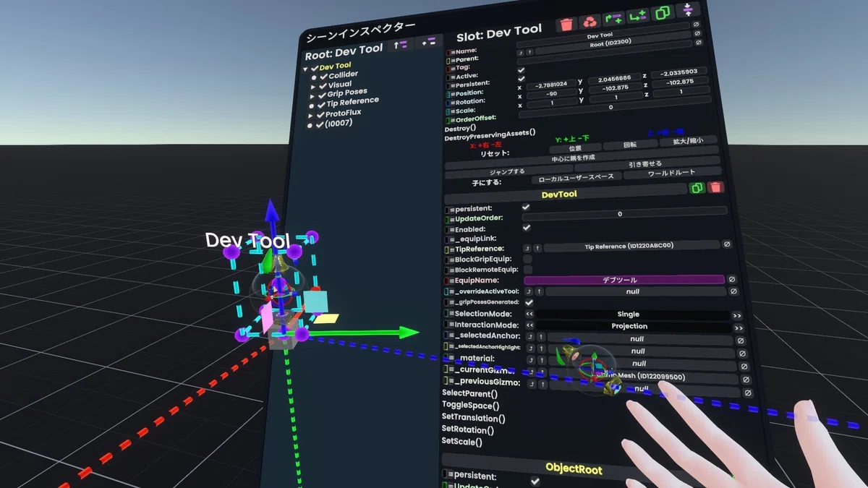The width and height of the screenshot is (868, 488).
Task: Select Collider slot in hierarchy
Action: point(343,74)
